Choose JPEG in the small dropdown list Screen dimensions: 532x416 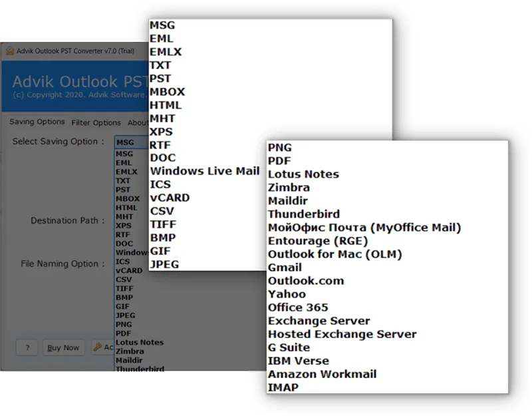125,315
